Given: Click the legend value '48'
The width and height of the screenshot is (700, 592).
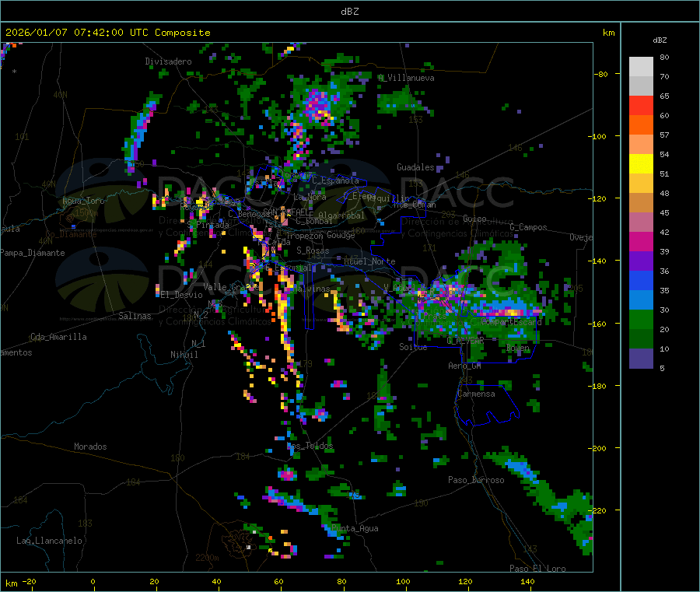Looking at the screenshot, I should click(664, 194).
